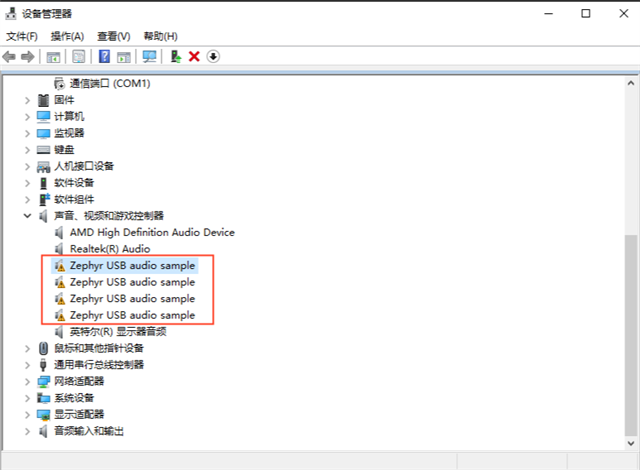Open the Properties toolbar icon
The height and width of the screenshot is (470, 640).
78,56
